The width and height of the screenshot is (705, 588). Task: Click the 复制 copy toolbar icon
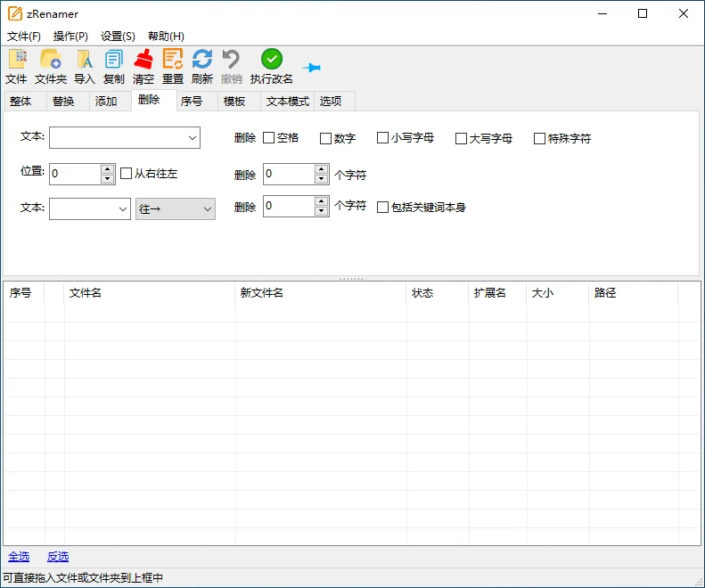tap(114, 61)
